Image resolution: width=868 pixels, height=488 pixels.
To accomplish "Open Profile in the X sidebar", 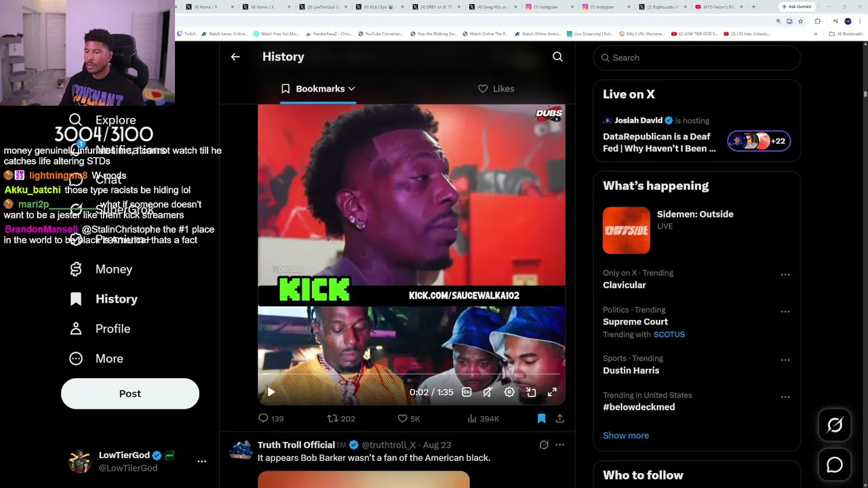I will [x=100, y=329].
